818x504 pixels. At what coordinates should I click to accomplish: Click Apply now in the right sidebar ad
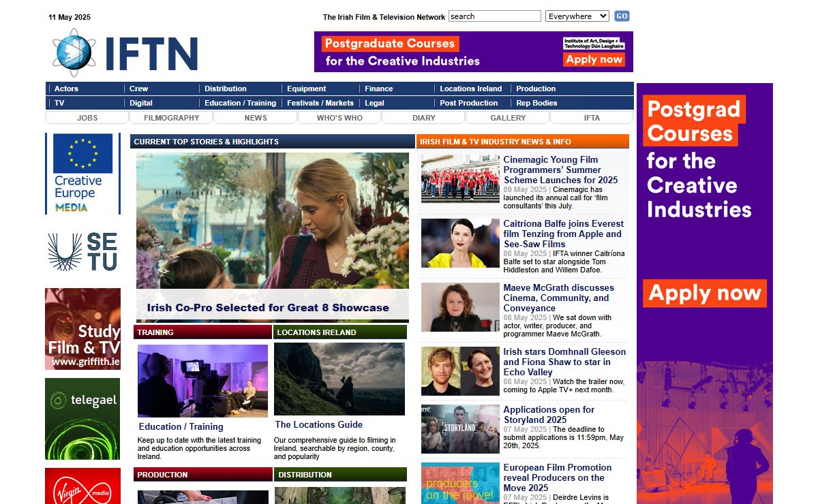tap(705, 293)
